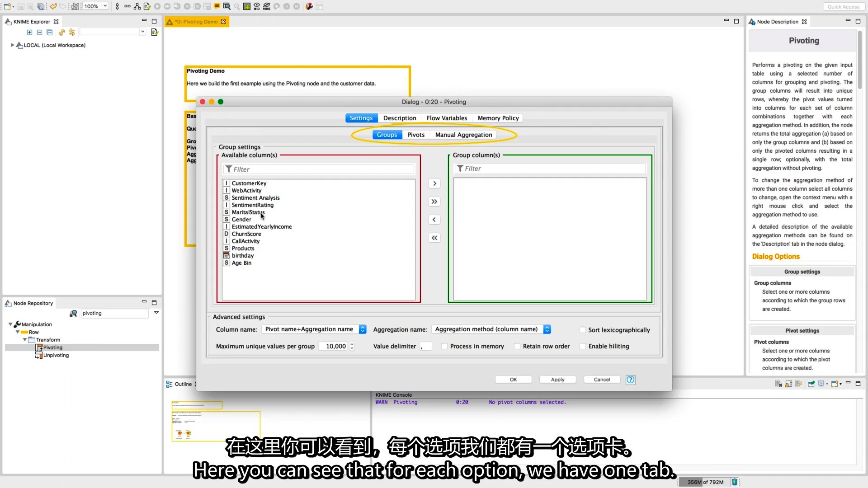868x488 pixels.
Task: Switch to the Flow Variables tab
Action: click(447, 118)
